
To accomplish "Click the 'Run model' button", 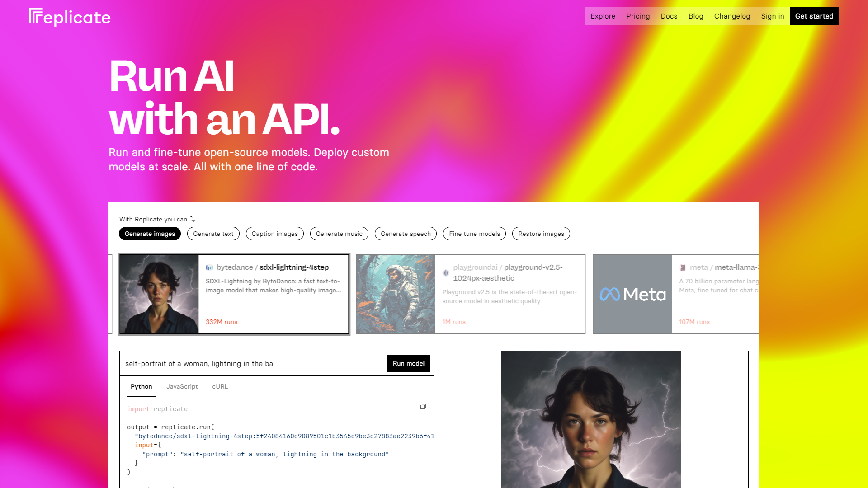I will click(408, 363).
